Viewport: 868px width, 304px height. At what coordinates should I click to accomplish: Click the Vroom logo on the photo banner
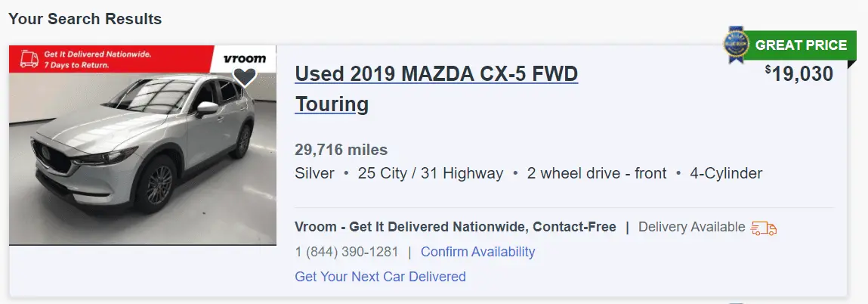[244, 58]
